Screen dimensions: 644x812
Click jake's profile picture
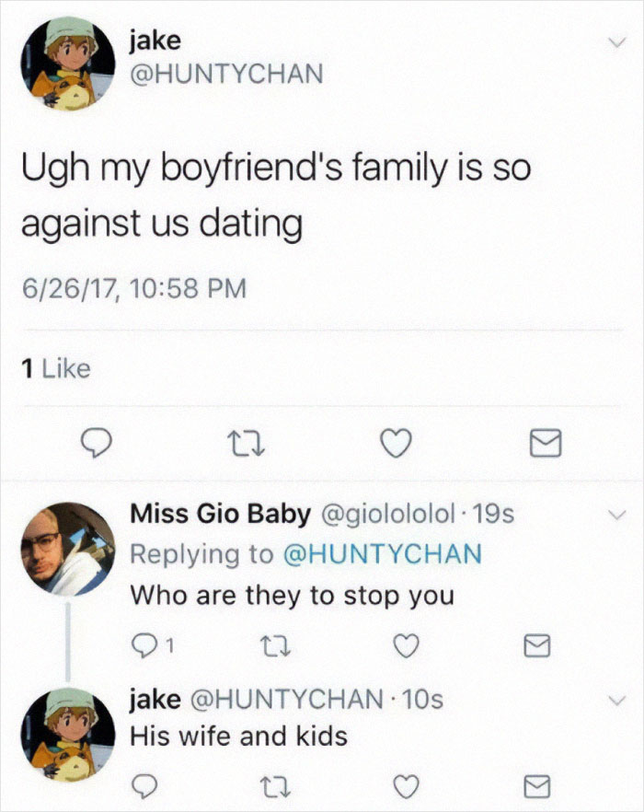click(x=62, y=61)
